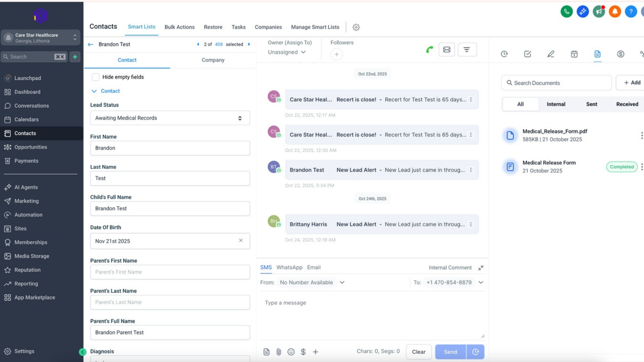Enable the Hide empty fields checkbox

click(96, 77)
